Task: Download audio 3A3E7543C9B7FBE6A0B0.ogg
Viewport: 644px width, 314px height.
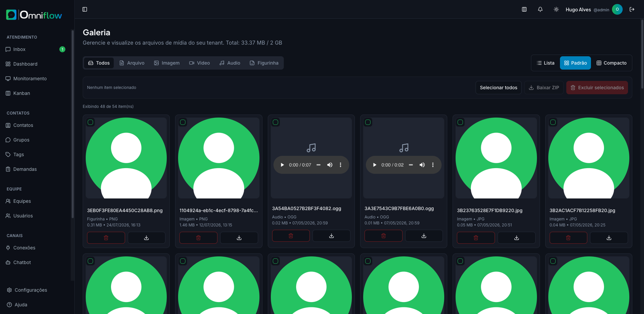Action: 424,236
